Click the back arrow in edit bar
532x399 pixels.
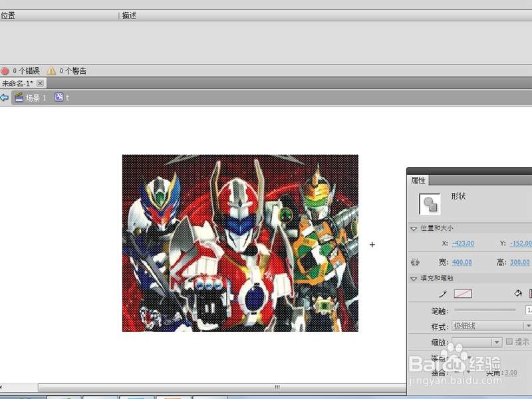5,98
